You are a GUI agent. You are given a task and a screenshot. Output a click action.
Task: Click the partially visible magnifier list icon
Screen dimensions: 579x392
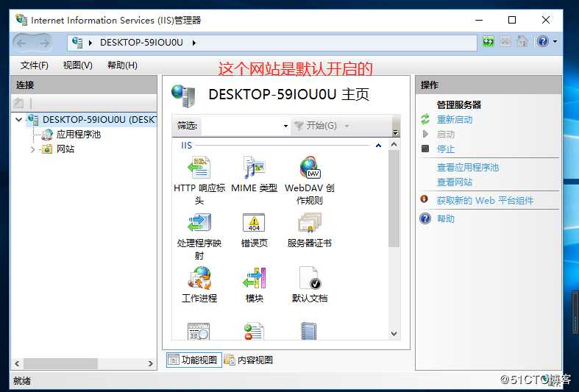click(x=199, y=331)
